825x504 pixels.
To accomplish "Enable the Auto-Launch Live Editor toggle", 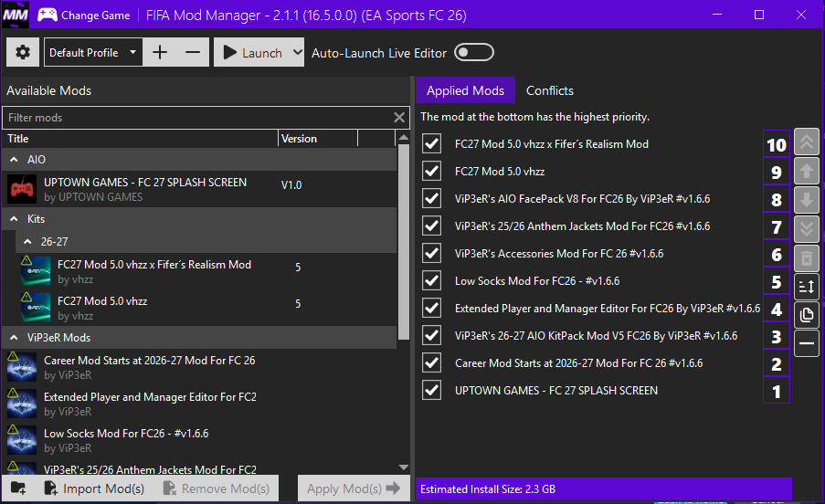I will point(473,53).
